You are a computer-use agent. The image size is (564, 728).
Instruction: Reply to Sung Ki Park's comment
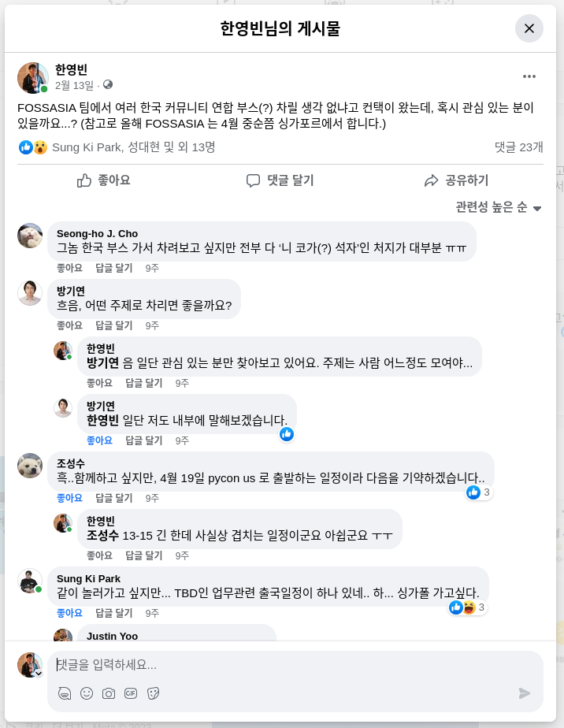(113, 613)
